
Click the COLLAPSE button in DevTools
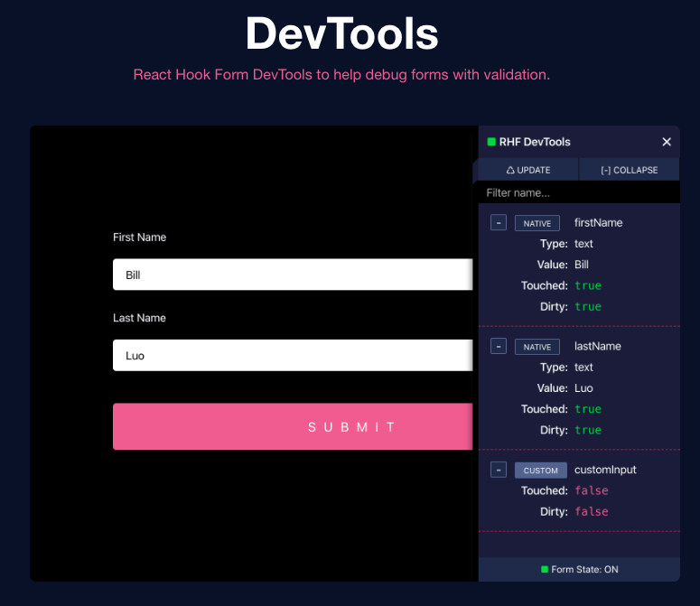(x=629, y=170)
